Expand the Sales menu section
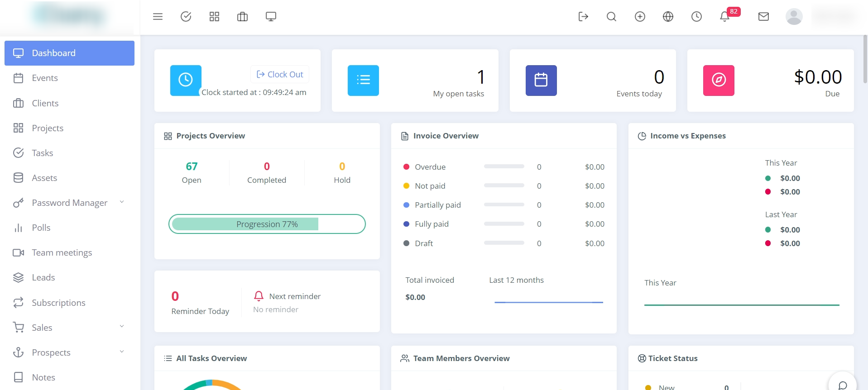 coord(69,328)
